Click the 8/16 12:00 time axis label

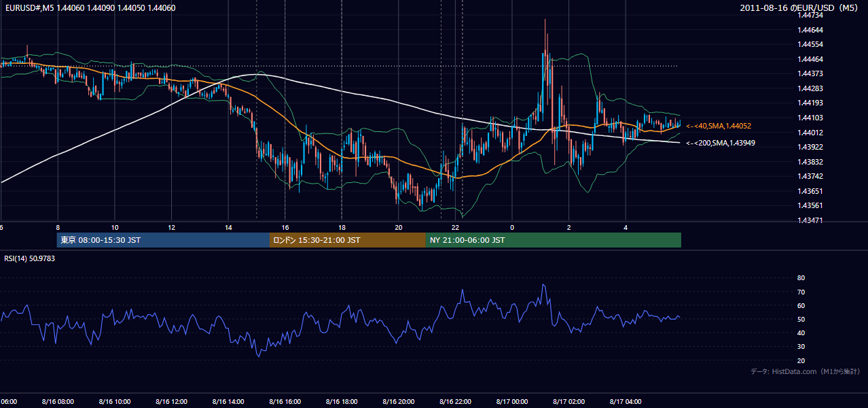pos(171,401)
